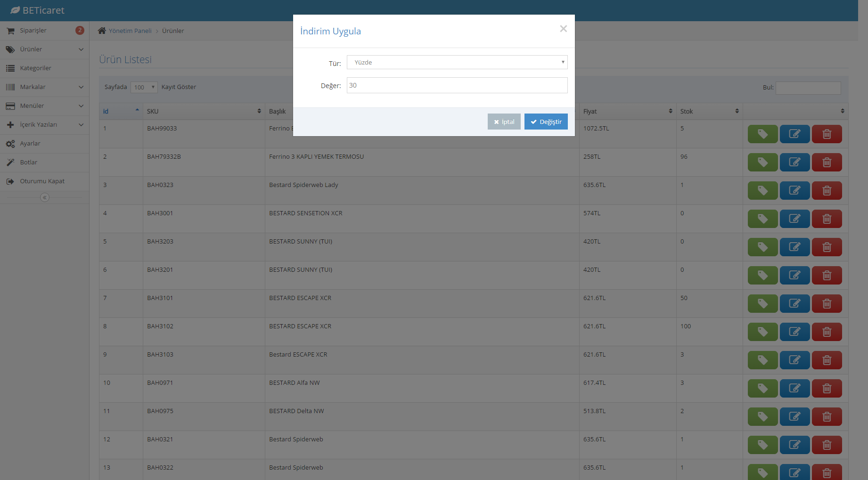Edit BAH3102 using the blue edit icon
868x480 pixels.
[794, 332]
